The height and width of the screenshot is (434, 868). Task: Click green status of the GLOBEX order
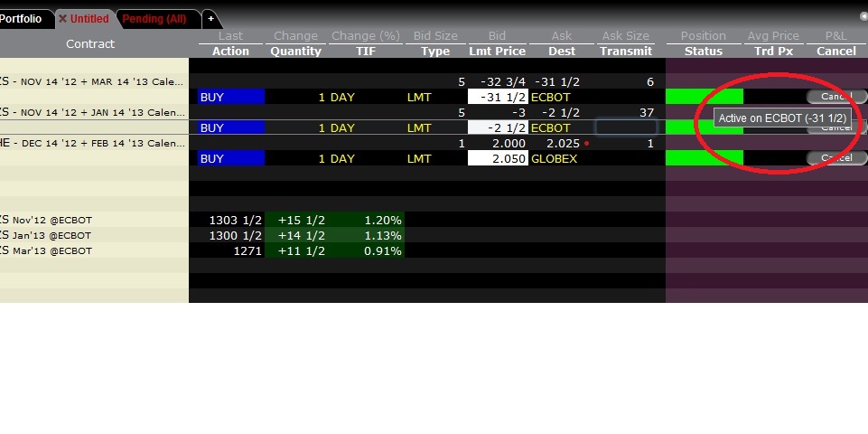[705, 158]
